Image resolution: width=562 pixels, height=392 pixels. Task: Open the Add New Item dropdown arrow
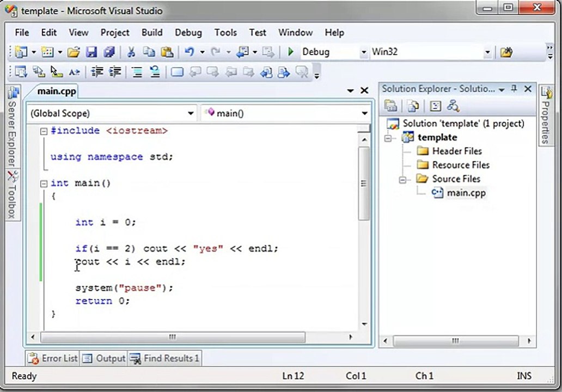click(x=60, y=52)
